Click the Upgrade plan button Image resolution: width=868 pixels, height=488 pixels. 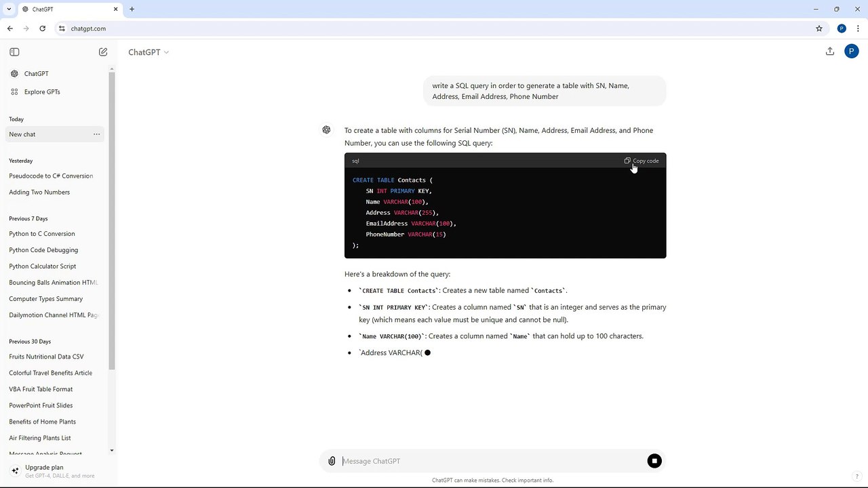coord(56,471)
